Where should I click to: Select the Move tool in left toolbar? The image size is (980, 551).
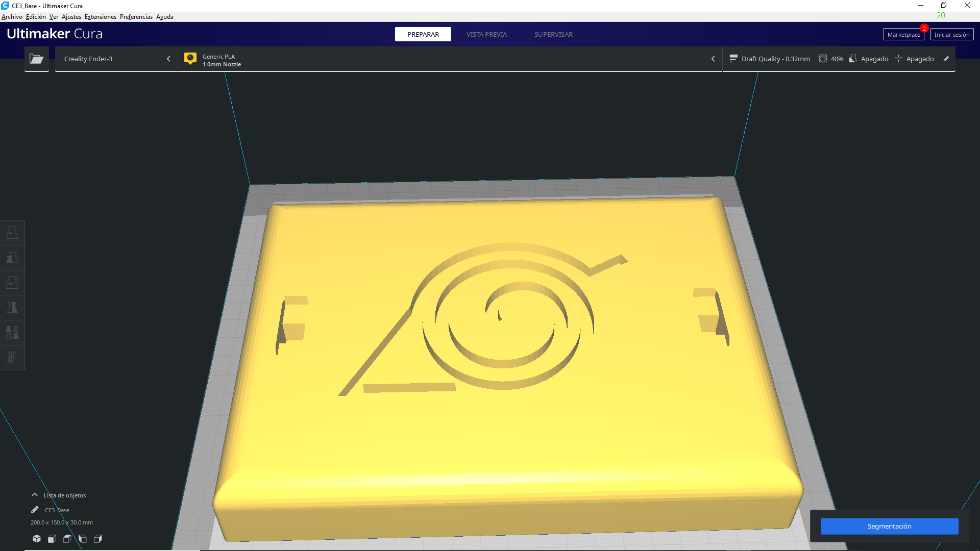tap(12, 233)
